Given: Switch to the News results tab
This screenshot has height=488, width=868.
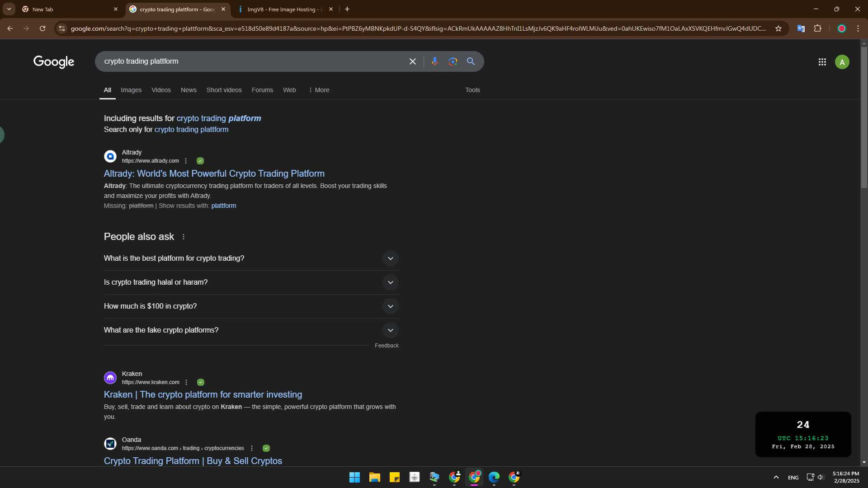Looking at the screenshot, I should coord(189,90).
